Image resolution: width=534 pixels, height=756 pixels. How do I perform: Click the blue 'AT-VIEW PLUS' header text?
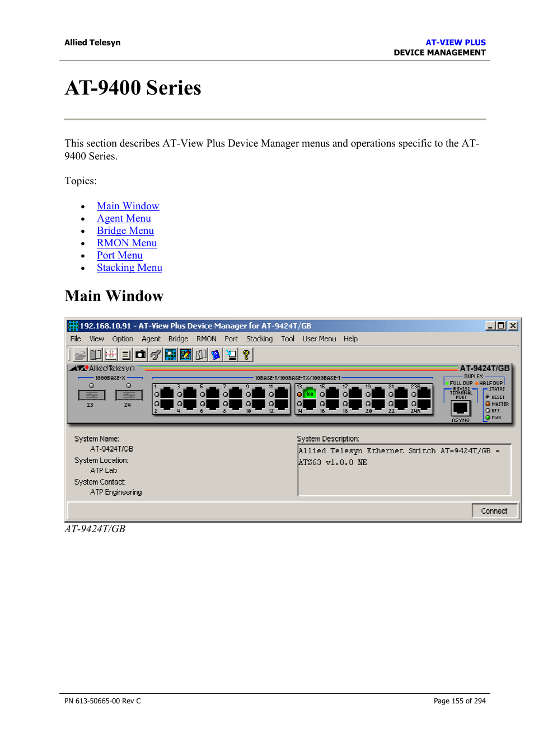456,43
